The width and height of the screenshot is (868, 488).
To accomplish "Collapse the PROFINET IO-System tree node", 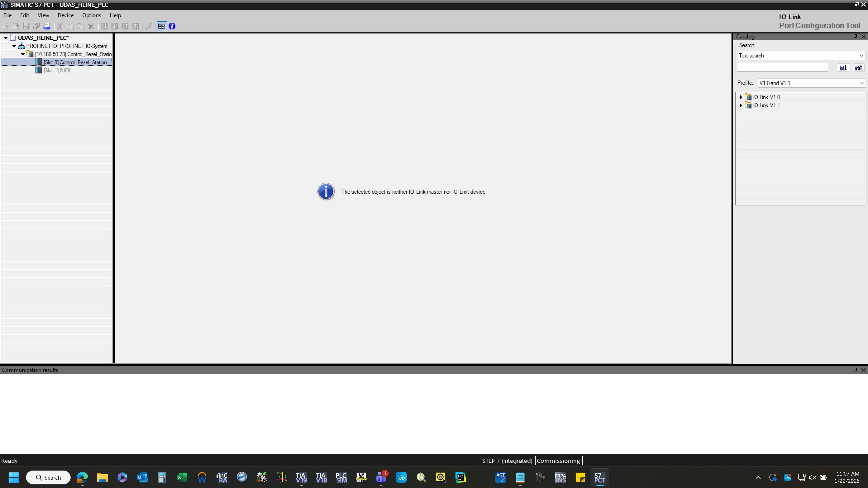I will [x=14, y=46].
